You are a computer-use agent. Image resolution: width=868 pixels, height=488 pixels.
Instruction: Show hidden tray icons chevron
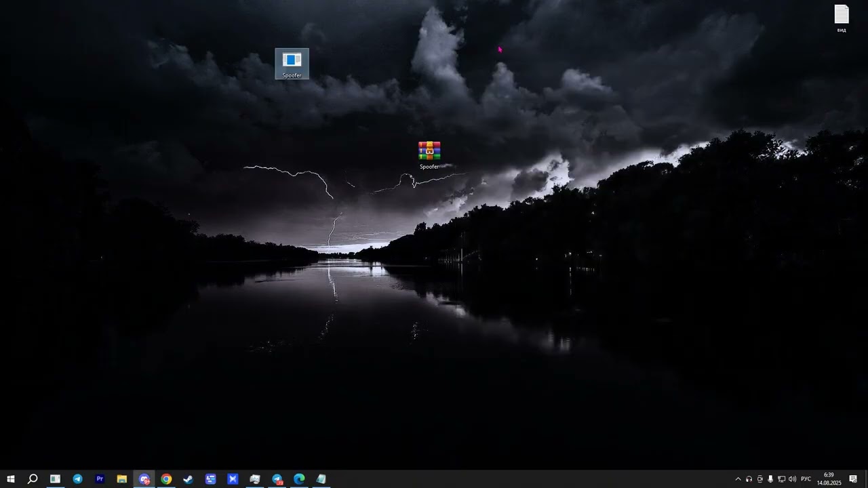point(738,479)
